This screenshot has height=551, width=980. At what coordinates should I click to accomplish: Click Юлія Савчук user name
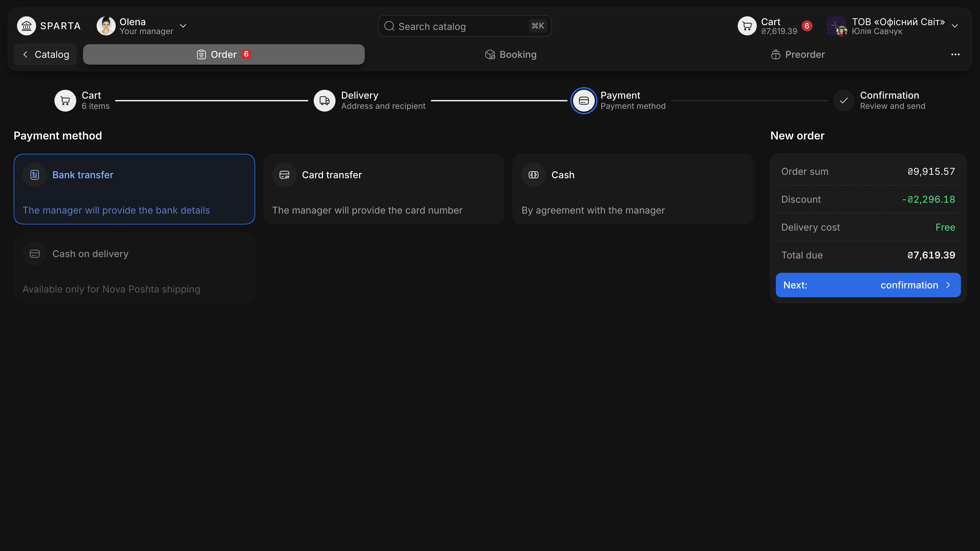(x=877, y=31)
